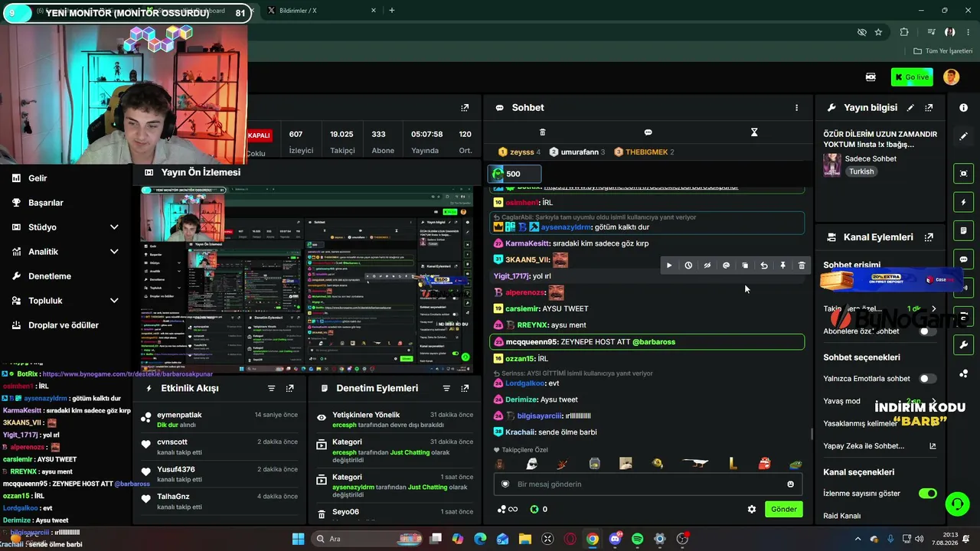Open Spotify from the taskbar
This screenshot has width=980, height=551.
click(x=638, y=539)
